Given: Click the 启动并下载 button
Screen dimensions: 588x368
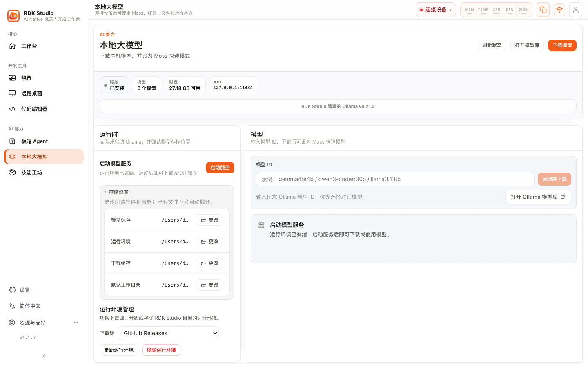Looking at the screenshot, I should tap(555, 179).
